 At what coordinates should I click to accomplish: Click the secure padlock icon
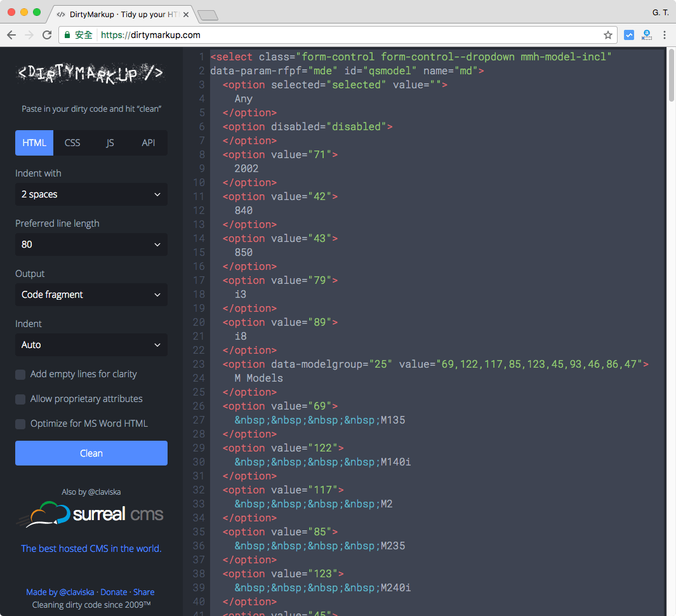click(x=67, y=35)
